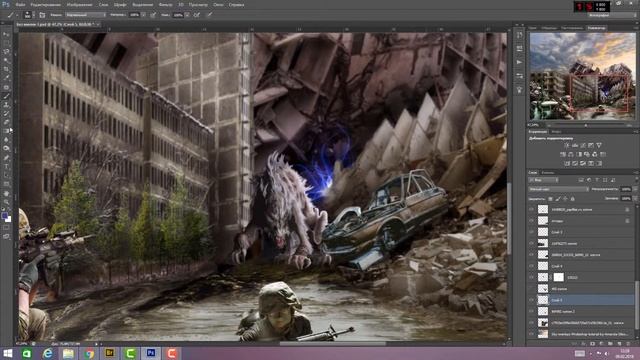Open the Файл menu
Viewport: 640px width, 360px height.
point(20,5)
